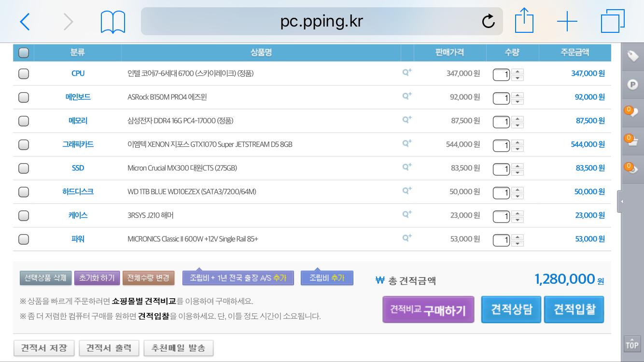Viewport: 644px width, 362px height.
Task: Focus the quantity field for the CPU row
Action: click(502, 75)
